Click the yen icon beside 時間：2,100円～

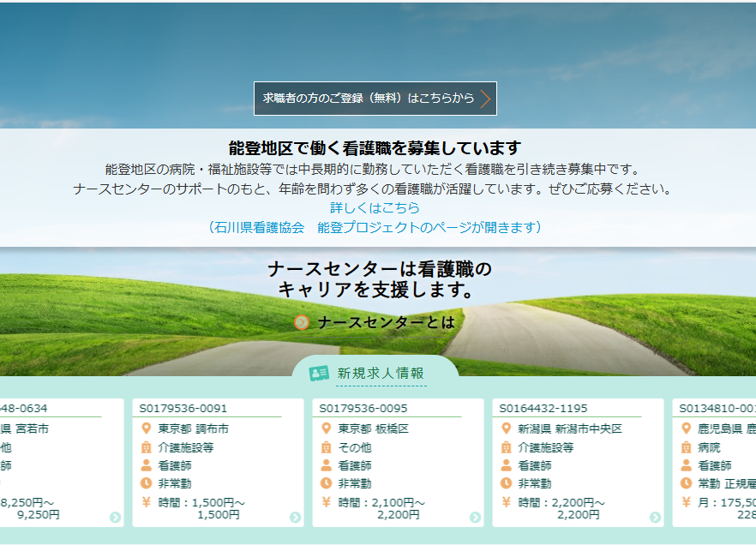coord(327,502)
